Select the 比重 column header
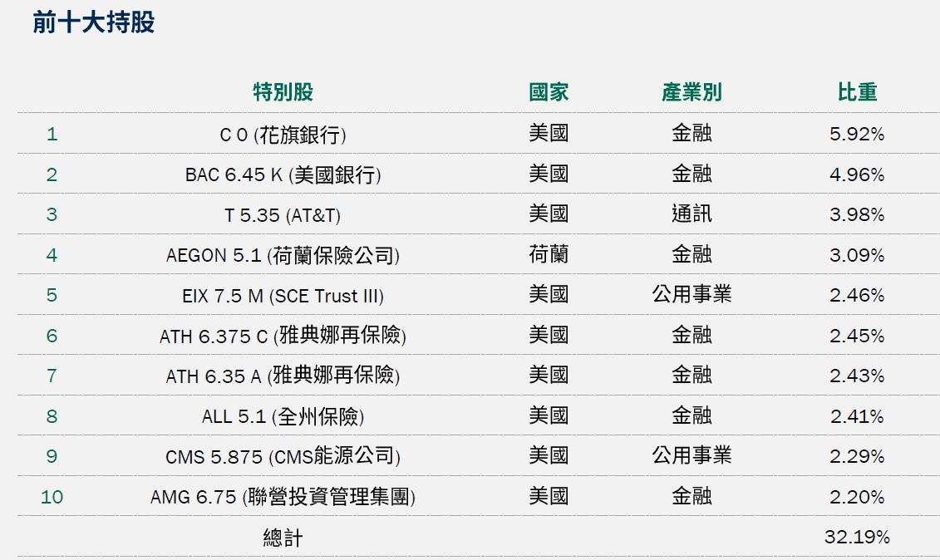The width and height of the screenshot is (940, 560). pyautogui.click(x=857, y=92)
